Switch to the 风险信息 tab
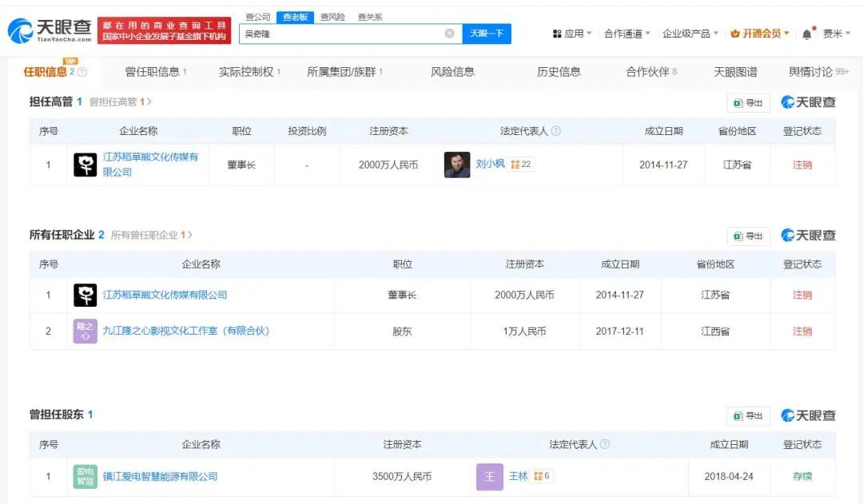 pyautogui.click(x=452, y=72)
